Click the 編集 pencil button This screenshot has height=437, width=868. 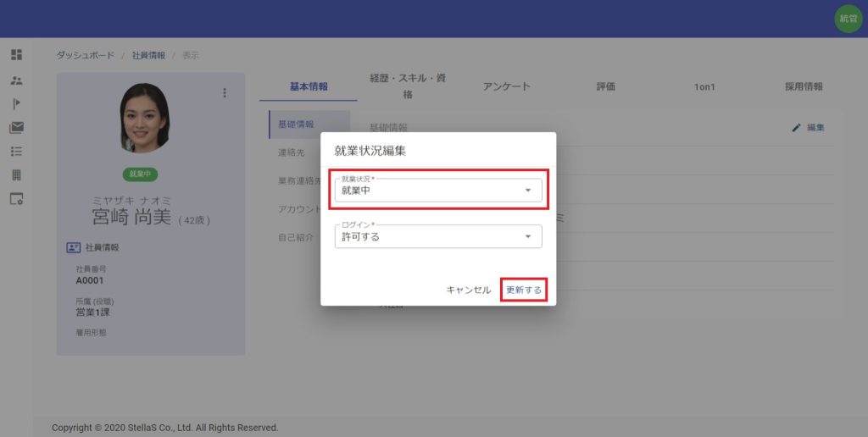click(x=808, y=128)
